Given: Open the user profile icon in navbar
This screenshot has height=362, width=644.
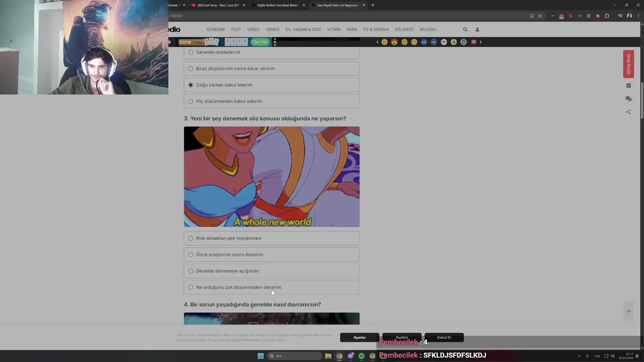Looking at the screenshot, I should click(477, 30).
